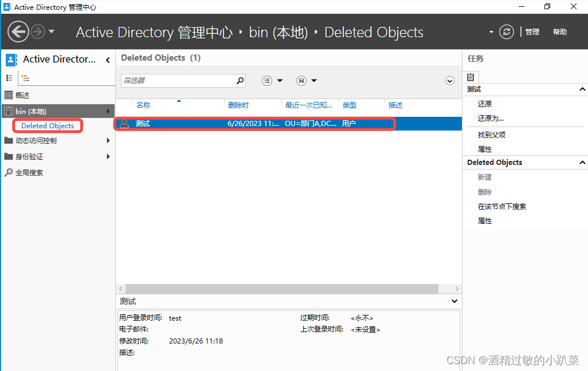The image size is (588, 371).
Task: Click the Active Directory title bar icon
Action: tap(7, 7)
